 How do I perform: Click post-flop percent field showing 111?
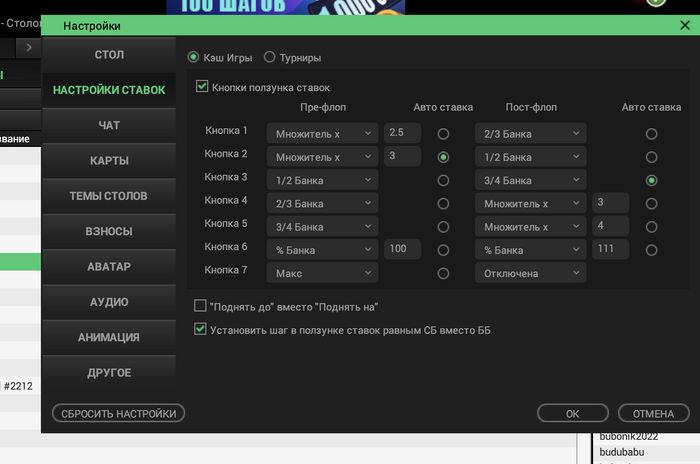(610, 249)
